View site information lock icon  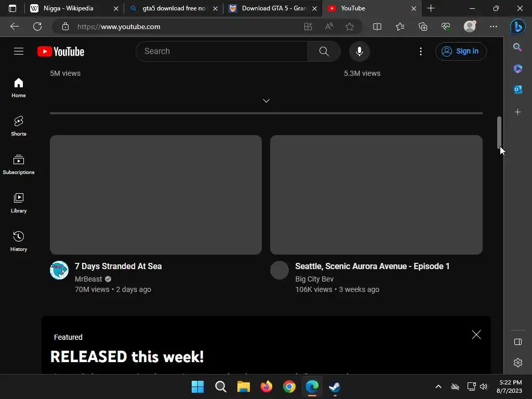[65, 26]
